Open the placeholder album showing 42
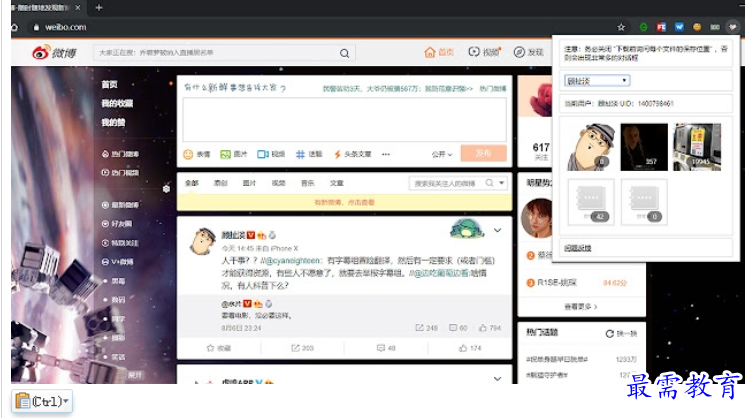The height and width of the screenshot is (418, 748). (x=591, y=202)
